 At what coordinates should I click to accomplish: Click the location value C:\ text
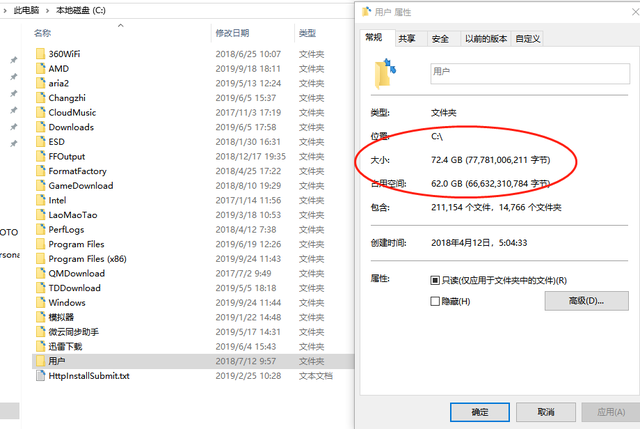click(437, 136)
